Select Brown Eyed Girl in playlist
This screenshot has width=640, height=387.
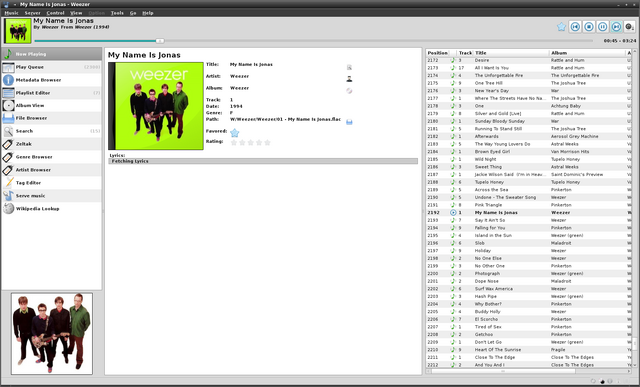(x=529, y=152)
